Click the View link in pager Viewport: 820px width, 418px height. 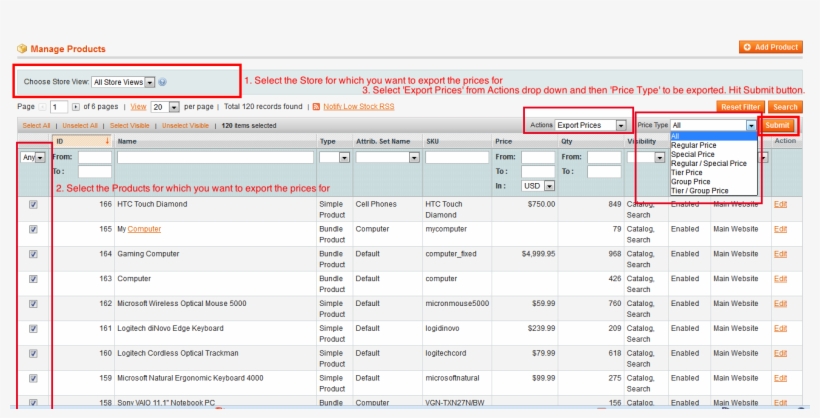click(x=138, y=107)
